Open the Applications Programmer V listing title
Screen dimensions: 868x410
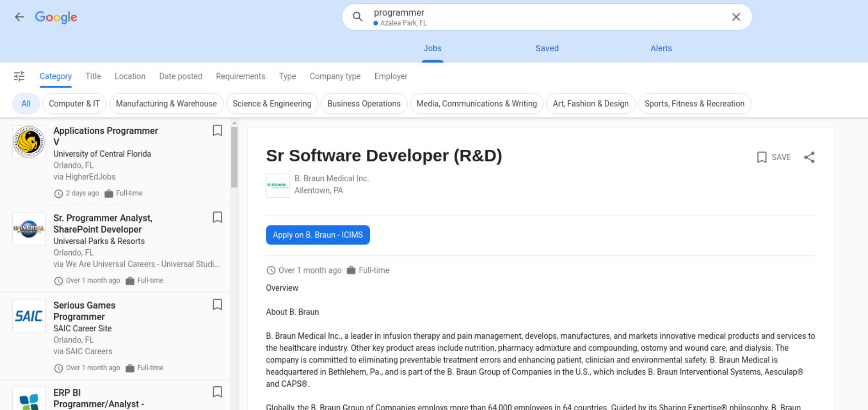[x=106, y=136]
